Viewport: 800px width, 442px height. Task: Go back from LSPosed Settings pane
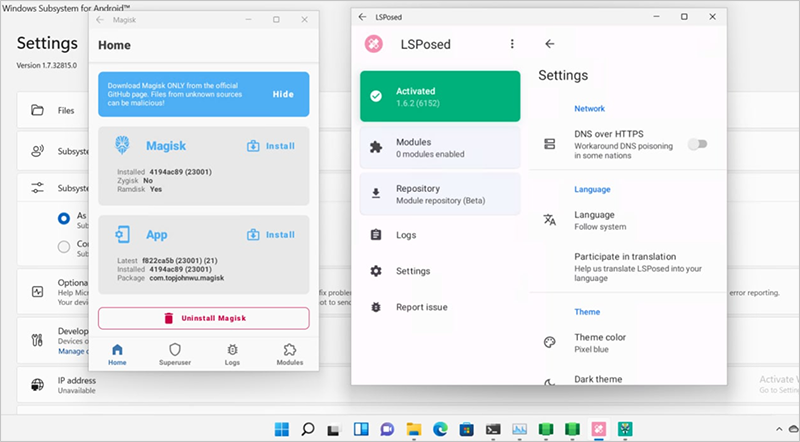click(549, 44)
